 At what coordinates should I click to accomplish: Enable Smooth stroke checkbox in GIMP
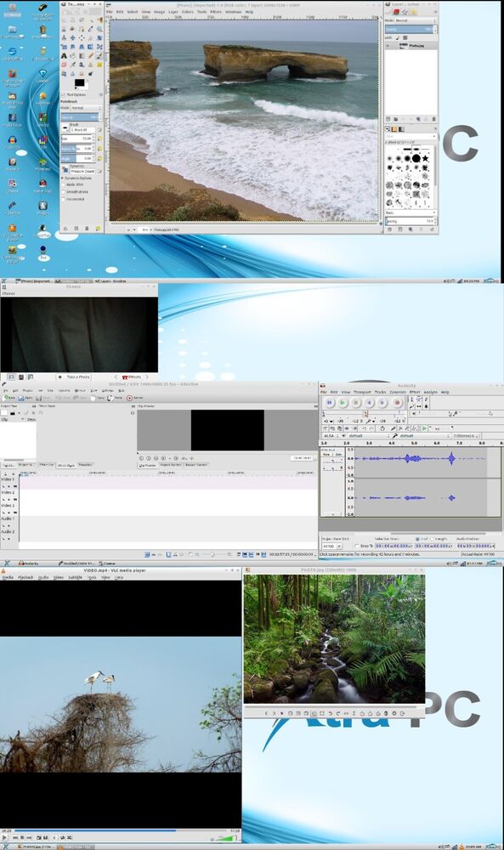(64, 192)
